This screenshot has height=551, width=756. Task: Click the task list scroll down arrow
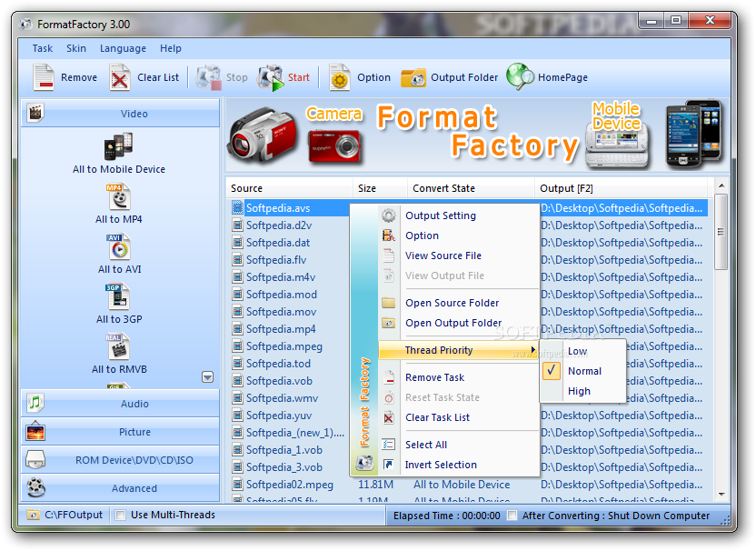(x=721, y=494)
